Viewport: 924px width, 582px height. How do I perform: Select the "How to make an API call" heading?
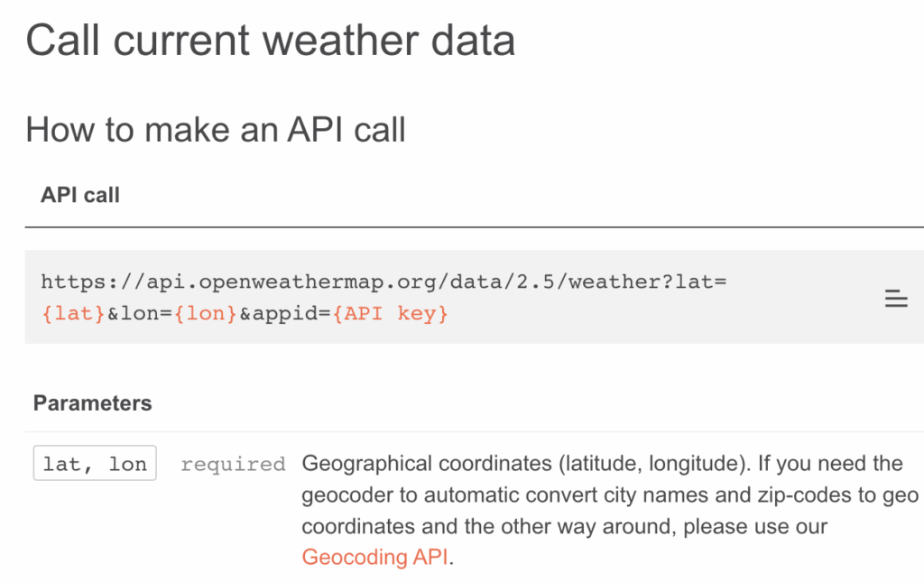click(x=216, y=130)
